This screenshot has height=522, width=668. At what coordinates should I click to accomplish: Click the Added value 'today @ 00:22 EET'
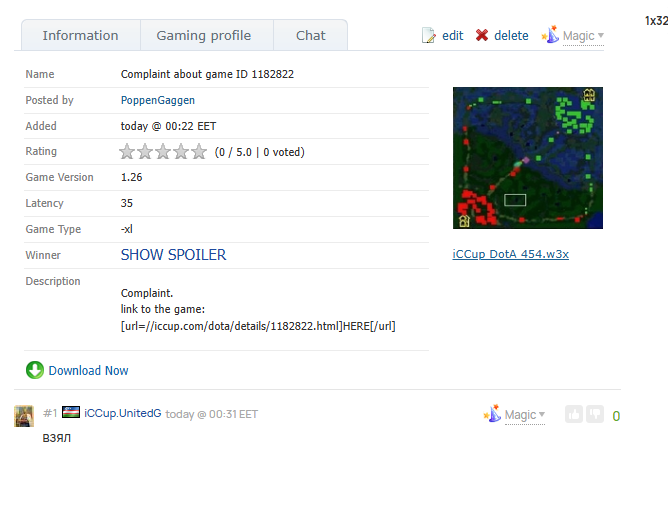click(x=168, y=126)
